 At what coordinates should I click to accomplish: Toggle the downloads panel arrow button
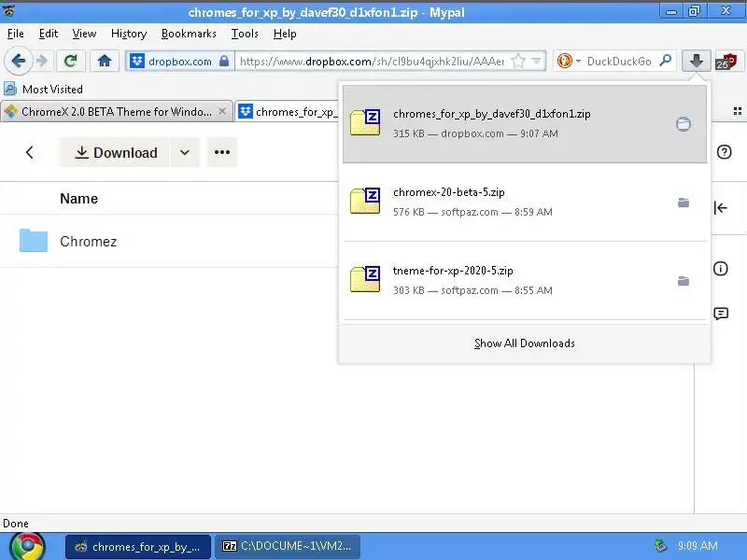696,61
